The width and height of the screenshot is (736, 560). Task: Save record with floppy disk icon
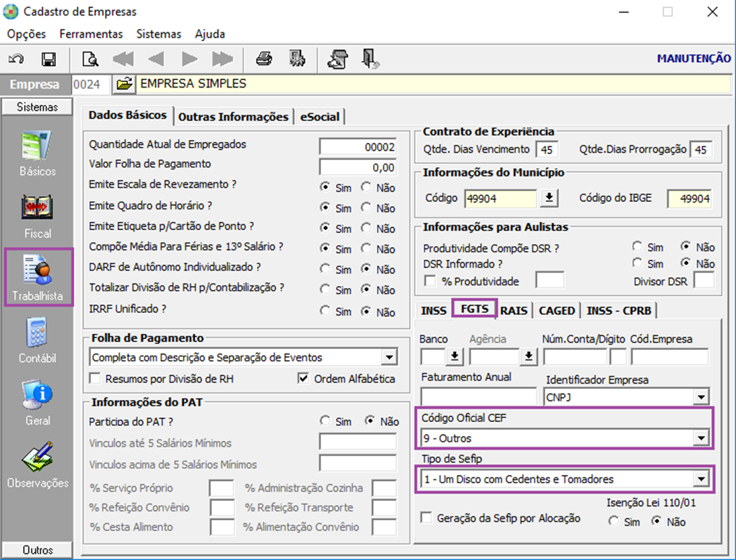click(48, 59)
